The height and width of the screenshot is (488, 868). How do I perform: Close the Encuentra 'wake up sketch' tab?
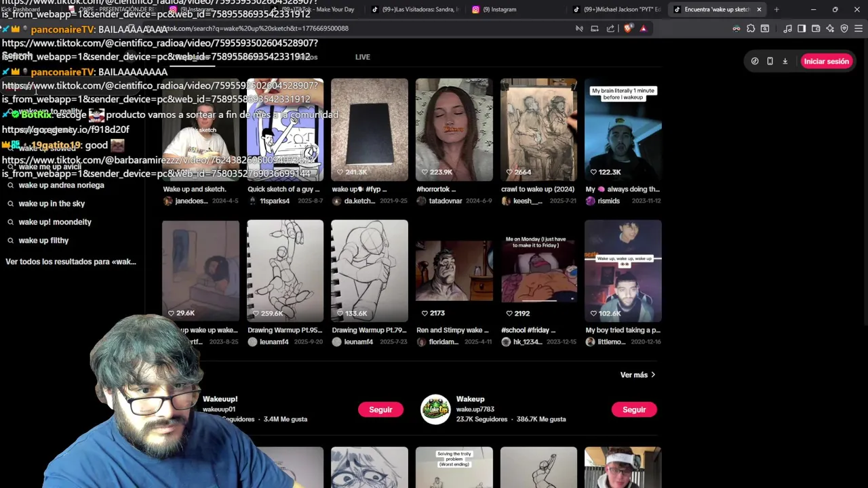[759, 9]
